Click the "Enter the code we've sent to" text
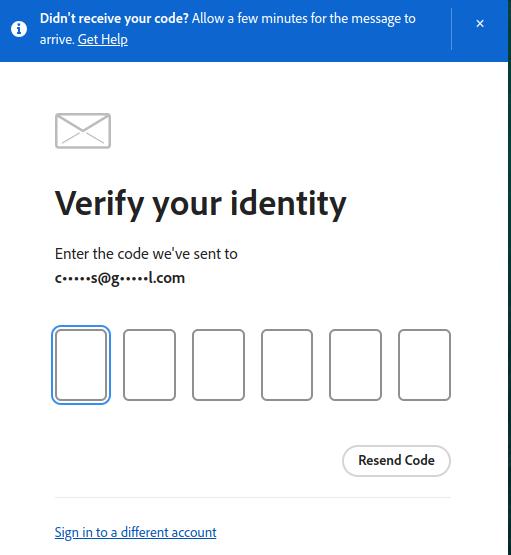This screenshot has width=511, height=555. click(x=146, y=254)
